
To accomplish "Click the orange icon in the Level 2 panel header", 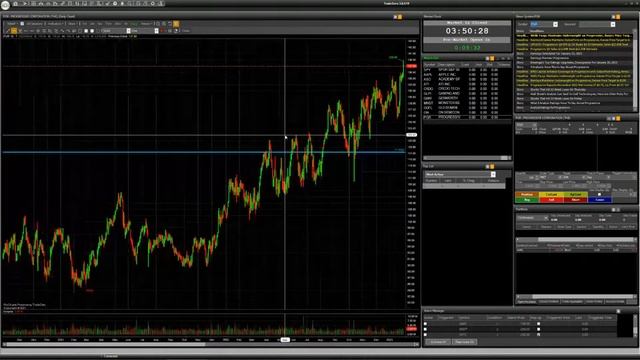I will (618, 118).
